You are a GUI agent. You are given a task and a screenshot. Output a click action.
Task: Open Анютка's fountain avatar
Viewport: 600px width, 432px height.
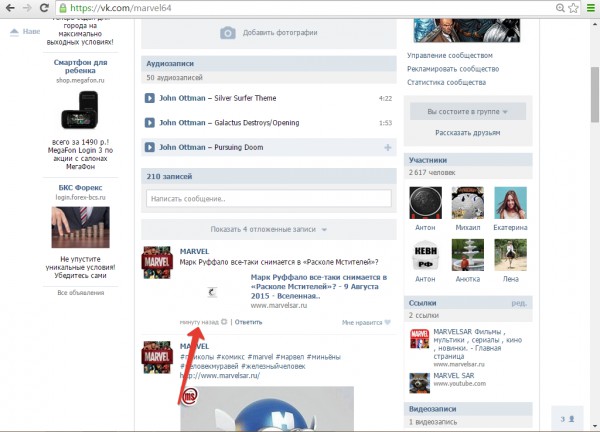[x=468, y=255]
